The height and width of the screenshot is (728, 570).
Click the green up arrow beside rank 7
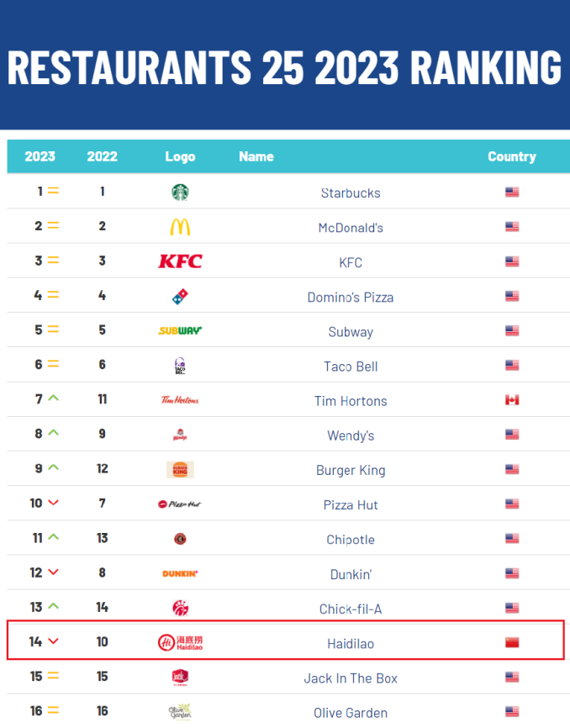[53, 398]
